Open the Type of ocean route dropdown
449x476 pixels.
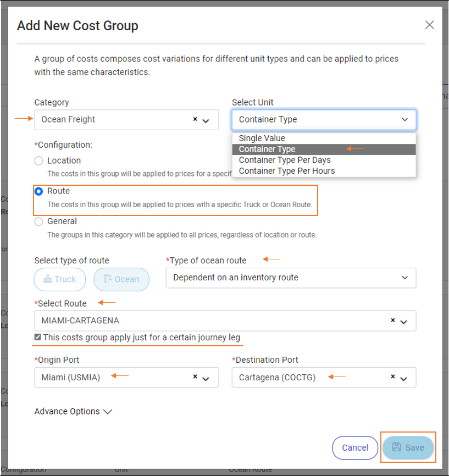tap(291, 278)
